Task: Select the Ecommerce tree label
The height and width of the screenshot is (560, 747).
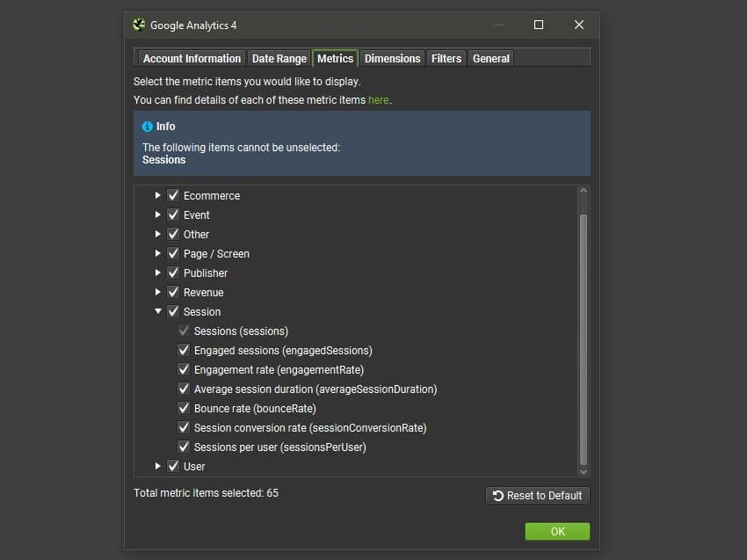Action: click(212, 196)
